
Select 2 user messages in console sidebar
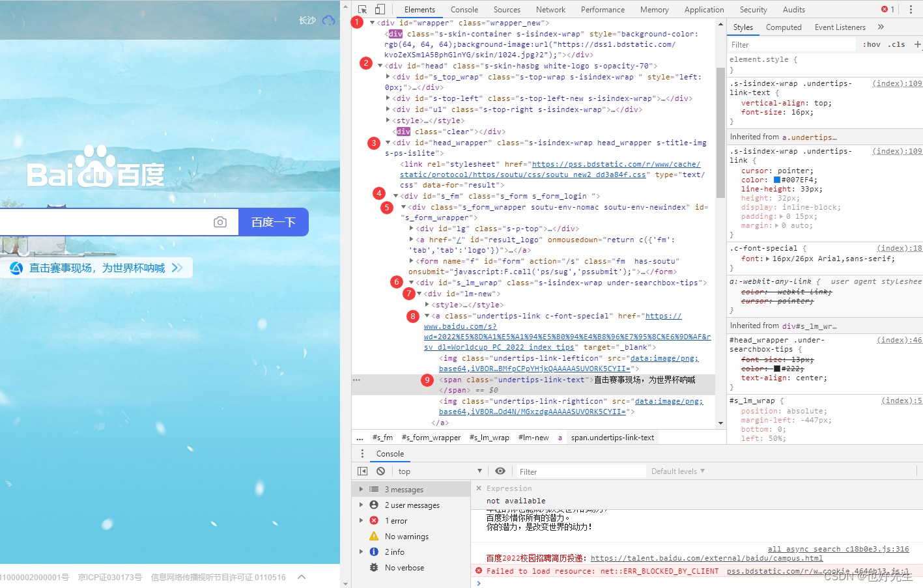click(412, 505)
